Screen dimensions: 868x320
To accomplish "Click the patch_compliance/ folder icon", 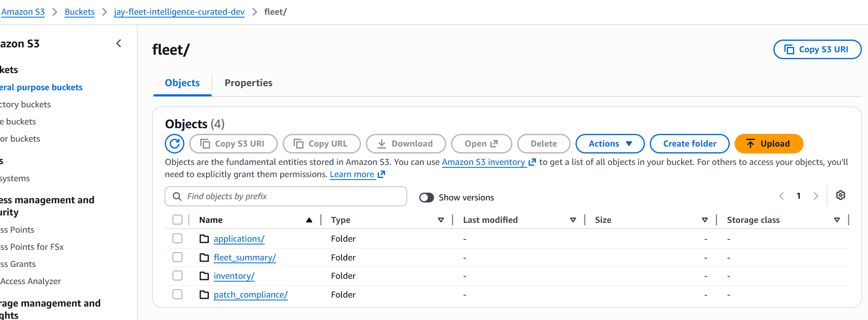I will pos(204,295).
